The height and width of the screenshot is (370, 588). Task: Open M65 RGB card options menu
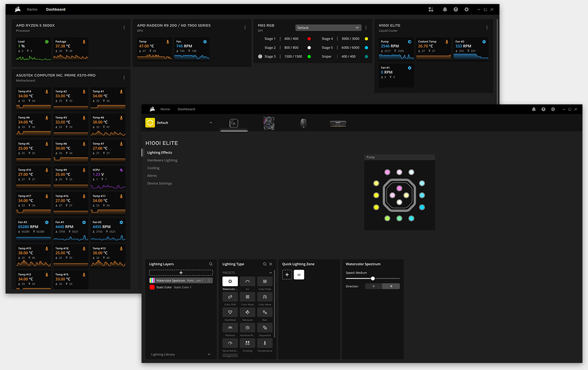click(366, 28)
